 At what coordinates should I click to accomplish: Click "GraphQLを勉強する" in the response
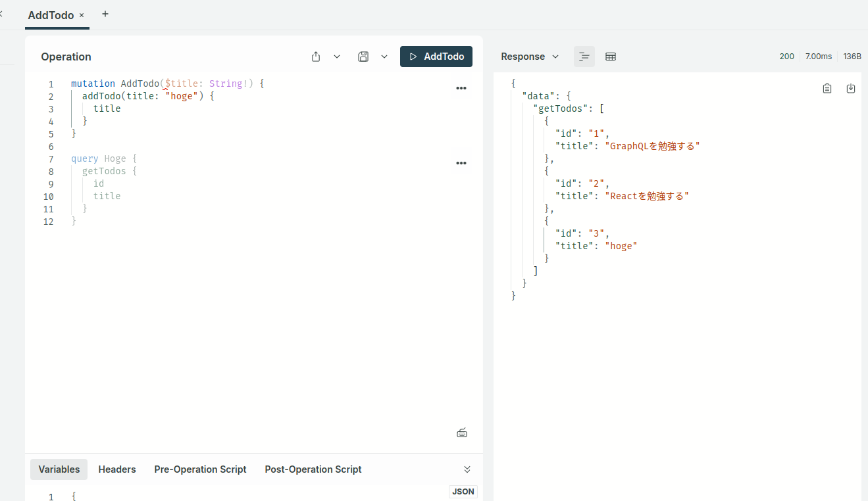tap(652, 146)
